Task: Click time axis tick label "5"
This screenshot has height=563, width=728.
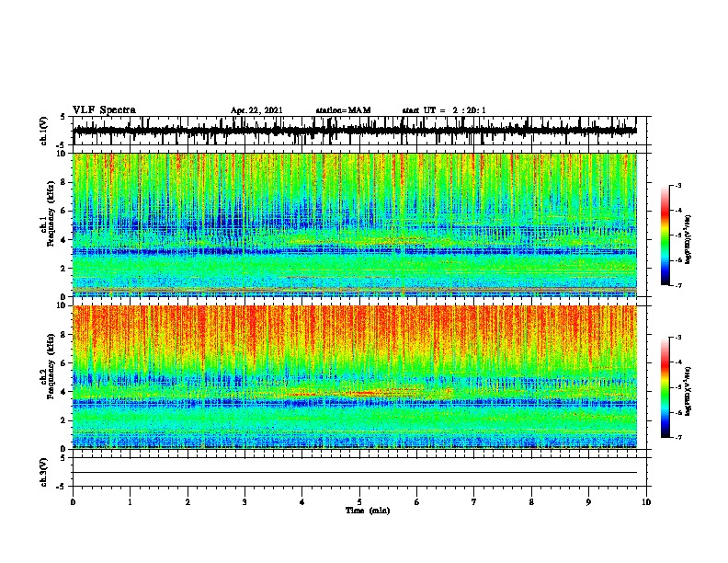Action: pos(359,502)
